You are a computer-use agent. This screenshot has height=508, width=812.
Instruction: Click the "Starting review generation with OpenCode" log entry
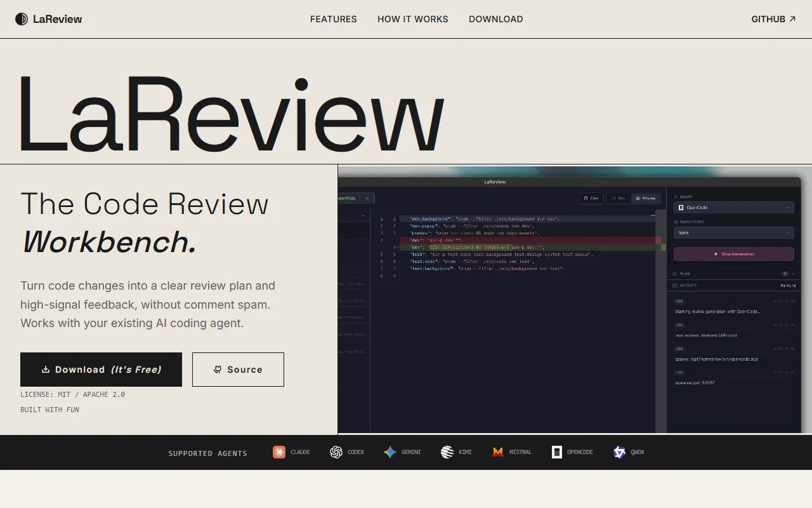point(717,312)
